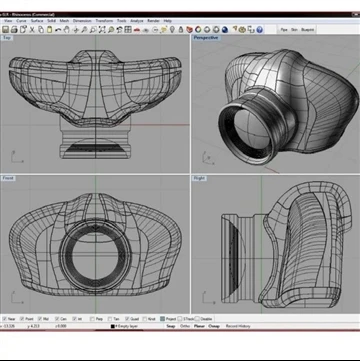Enable the Perp osnap checkbox

pos(92,319)
